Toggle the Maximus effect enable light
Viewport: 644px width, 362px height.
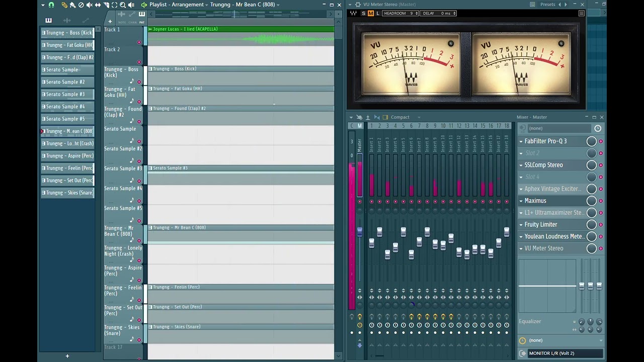601,201
